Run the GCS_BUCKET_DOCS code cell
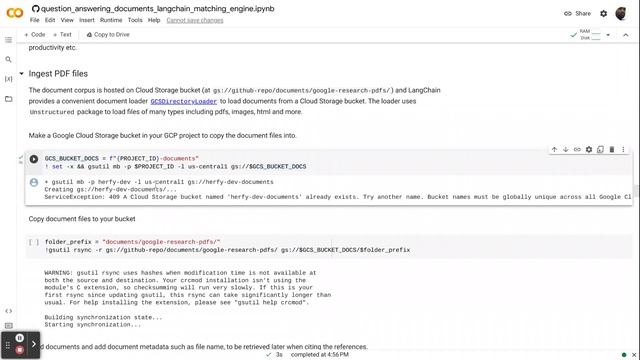The image size is (640, 360). [x=34, y=159]
